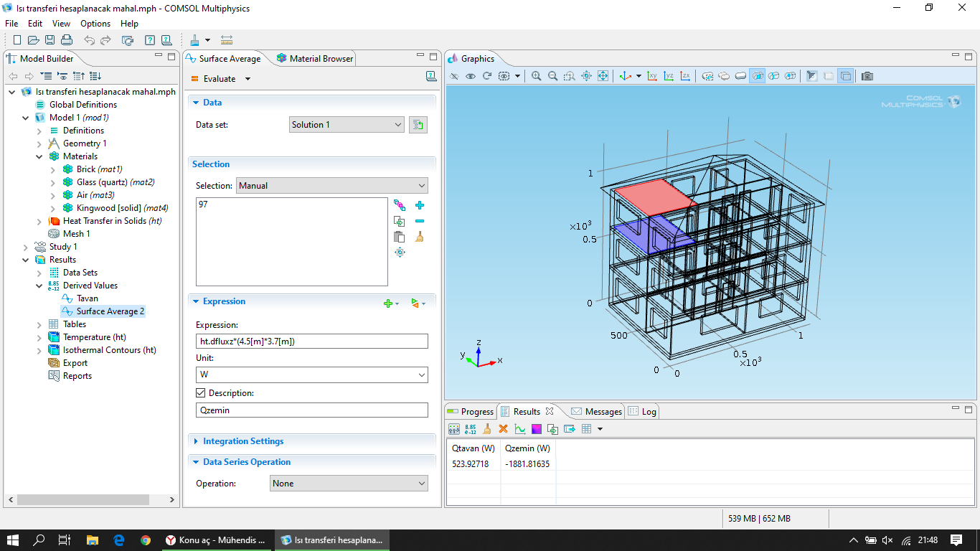Click the Redo arrow icon

[105, 40]
